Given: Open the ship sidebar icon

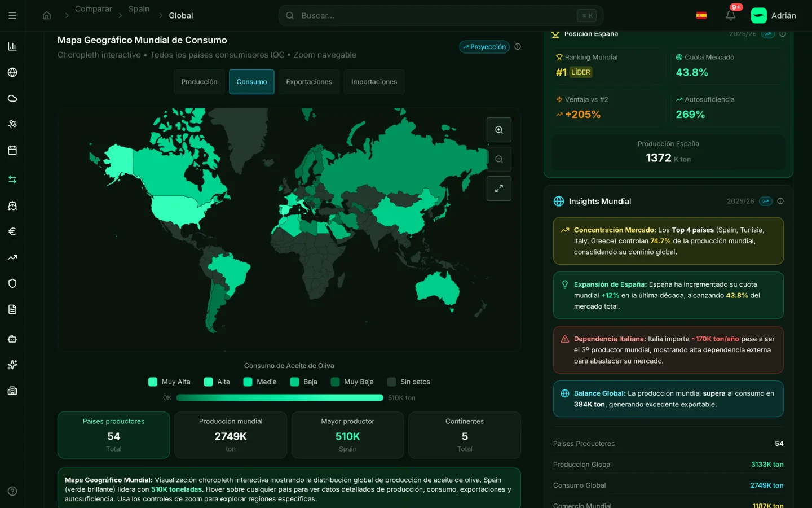Looking at the screenshot, I should pyautogui.click(x=12, y=205).
